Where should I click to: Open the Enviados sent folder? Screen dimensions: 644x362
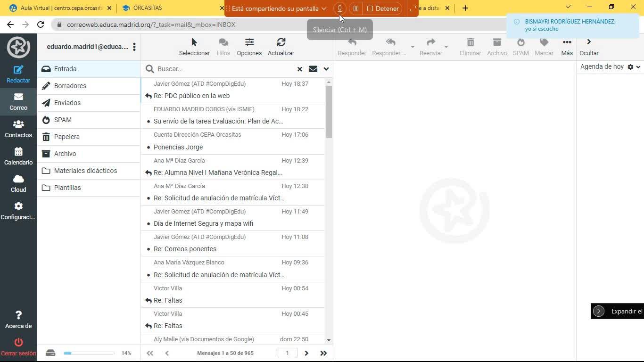pyautogui.click(x=89, y=103)
